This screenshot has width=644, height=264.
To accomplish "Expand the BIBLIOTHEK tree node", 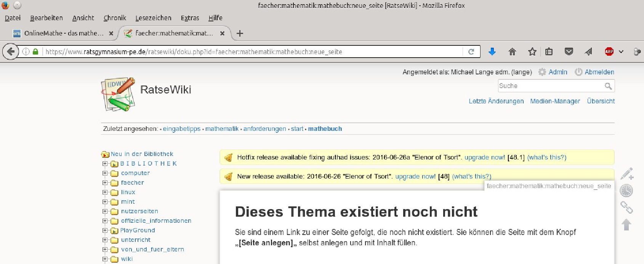I will [105, 164].
